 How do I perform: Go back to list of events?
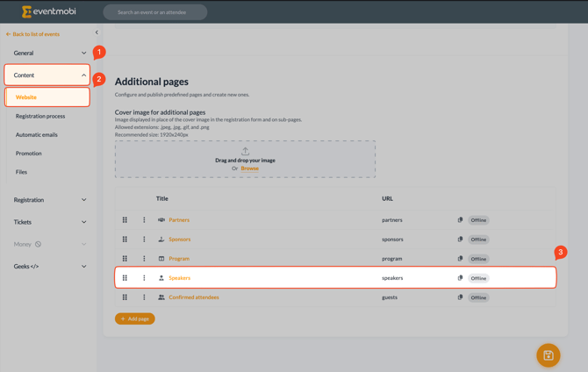(33, 34)
